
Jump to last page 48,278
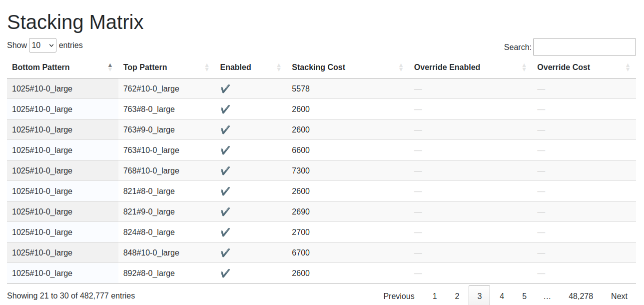point(581,296)
